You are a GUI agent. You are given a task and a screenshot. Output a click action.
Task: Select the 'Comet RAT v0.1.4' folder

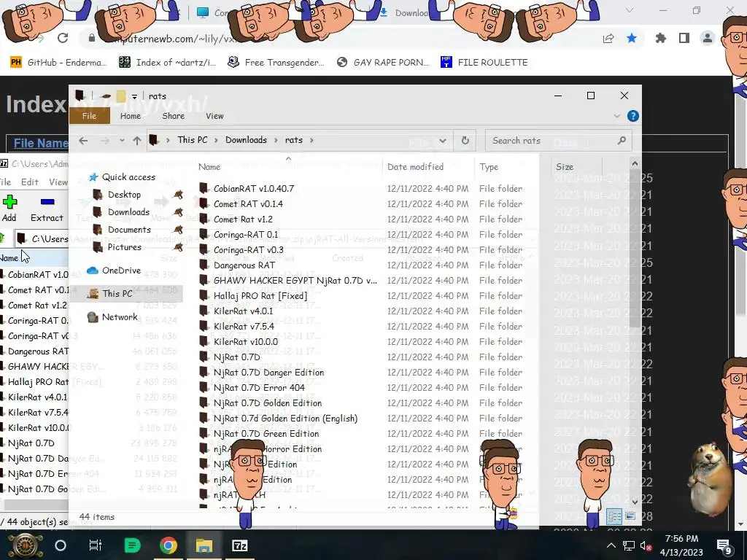tap(248, 204)
